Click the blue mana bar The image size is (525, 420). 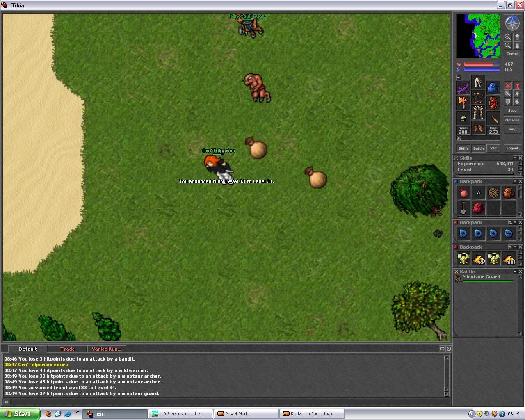click(x=481, y=70)
